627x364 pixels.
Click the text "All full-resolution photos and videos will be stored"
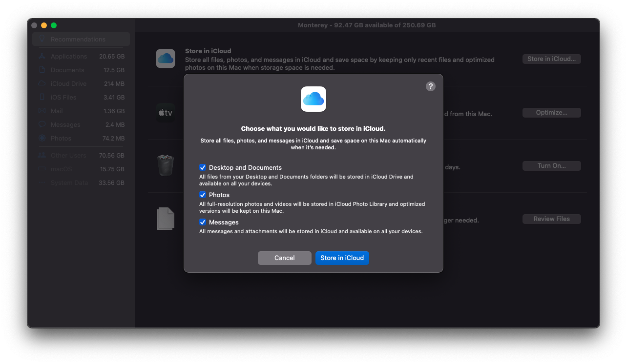tap(263, 204)
